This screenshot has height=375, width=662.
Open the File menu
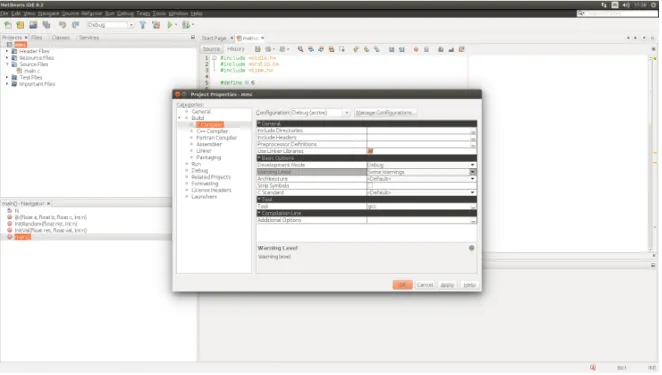pyautogui.click(x=4, y=14)
